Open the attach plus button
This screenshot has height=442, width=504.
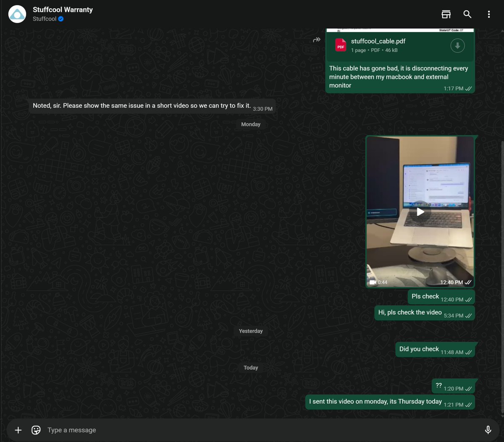(x=18, y=430)
